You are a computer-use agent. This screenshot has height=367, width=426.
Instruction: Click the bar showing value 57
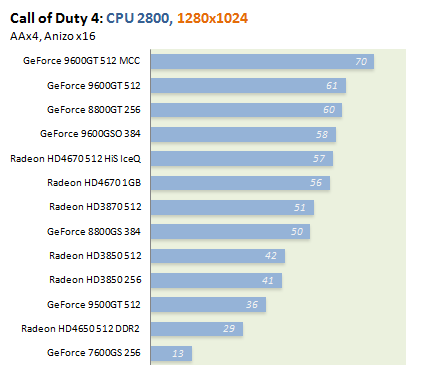point(242,159)
